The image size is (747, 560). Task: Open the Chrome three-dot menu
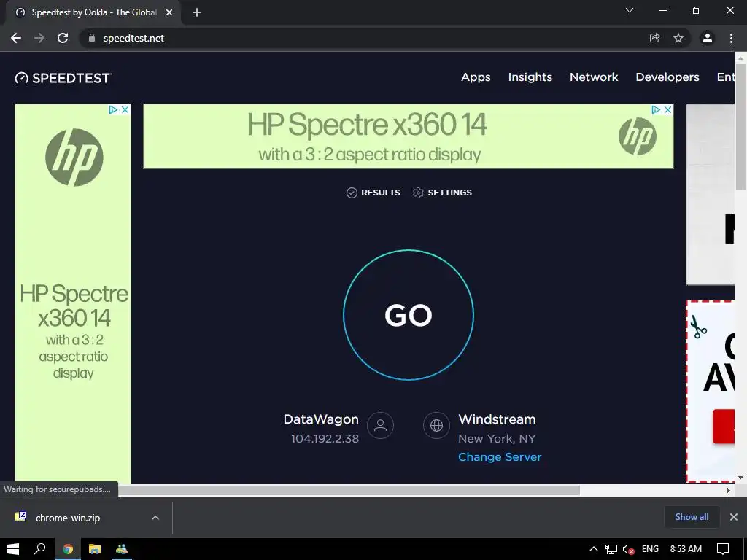pos(731,38)
